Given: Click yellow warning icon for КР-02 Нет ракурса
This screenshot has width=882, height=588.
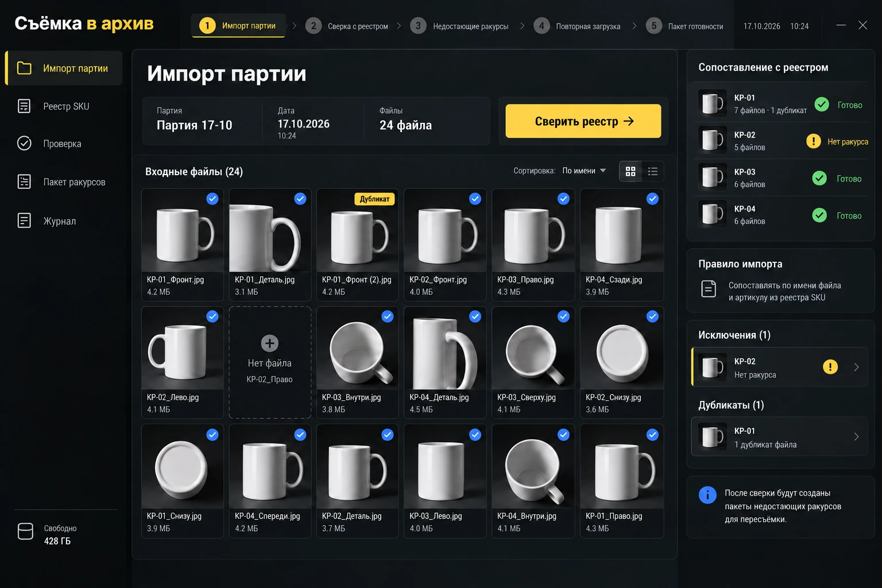Looking at the screenshot, I should click(x=814, y=141).
